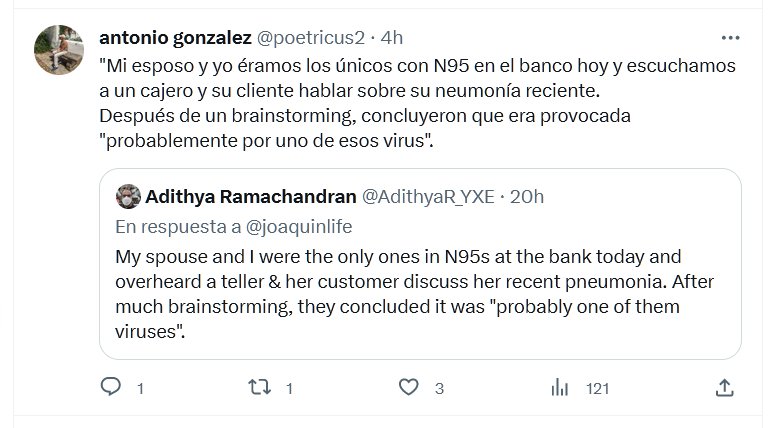
Task: Click the Spanish main tweet text
Action: tap(400, 103)
